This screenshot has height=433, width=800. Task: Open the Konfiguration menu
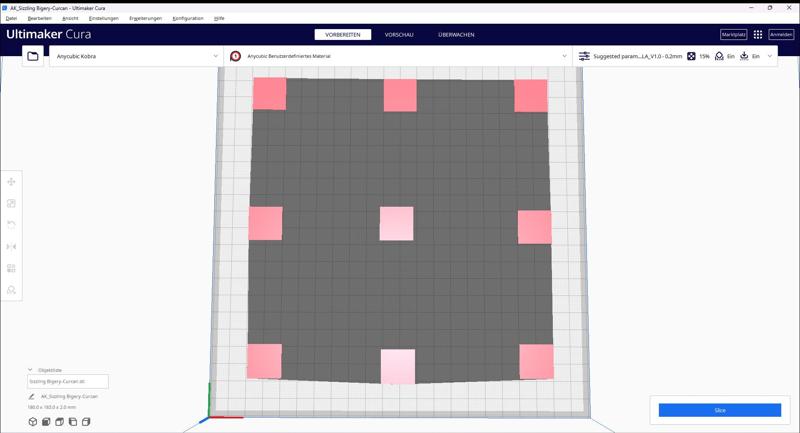(188, 18)
